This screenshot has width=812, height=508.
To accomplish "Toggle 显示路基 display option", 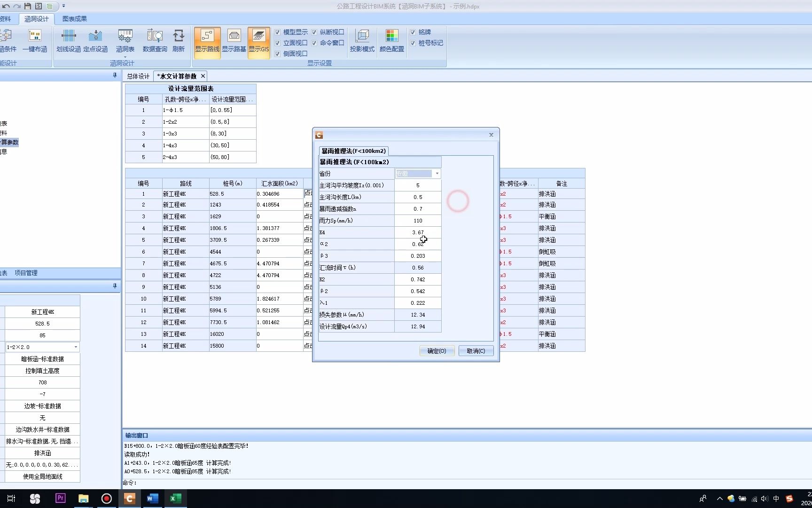I will click(x=234, y=42).
